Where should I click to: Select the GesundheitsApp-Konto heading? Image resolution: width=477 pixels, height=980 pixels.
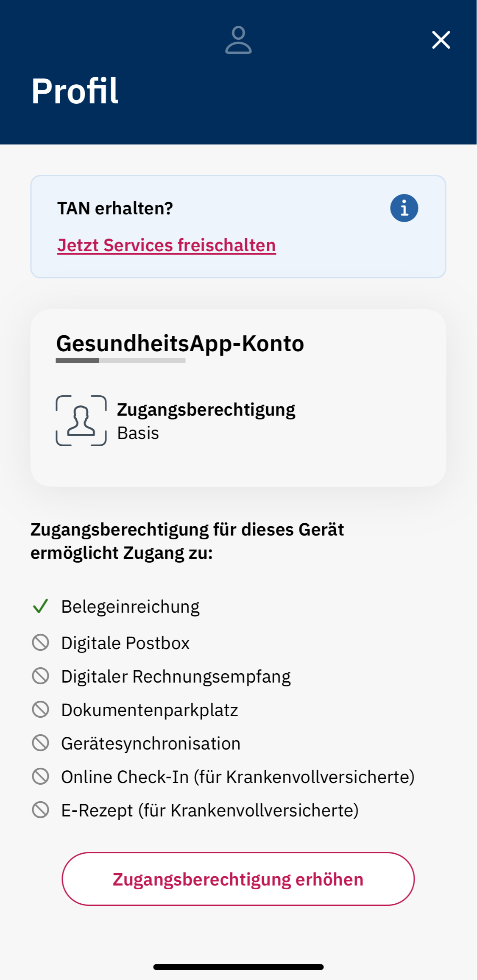click(x=180, y=343)
